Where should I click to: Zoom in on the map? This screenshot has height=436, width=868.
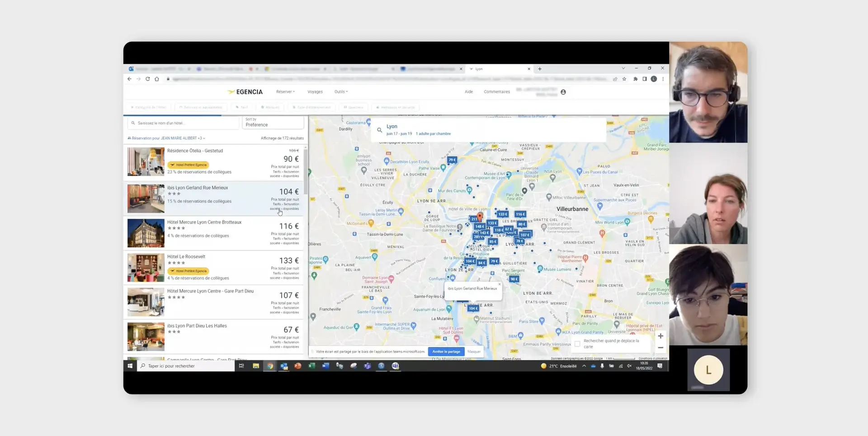pyautogui.click(x=660, y=336)
